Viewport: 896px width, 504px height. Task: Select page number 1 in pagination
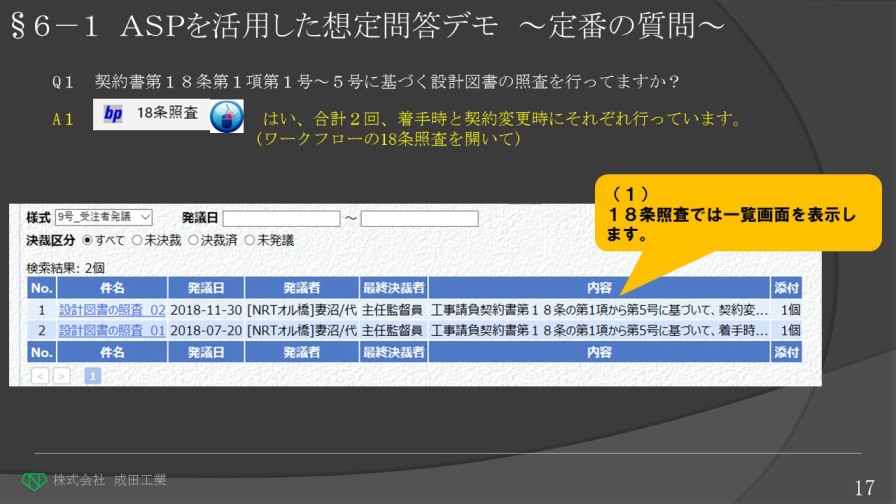coord(91,376)
